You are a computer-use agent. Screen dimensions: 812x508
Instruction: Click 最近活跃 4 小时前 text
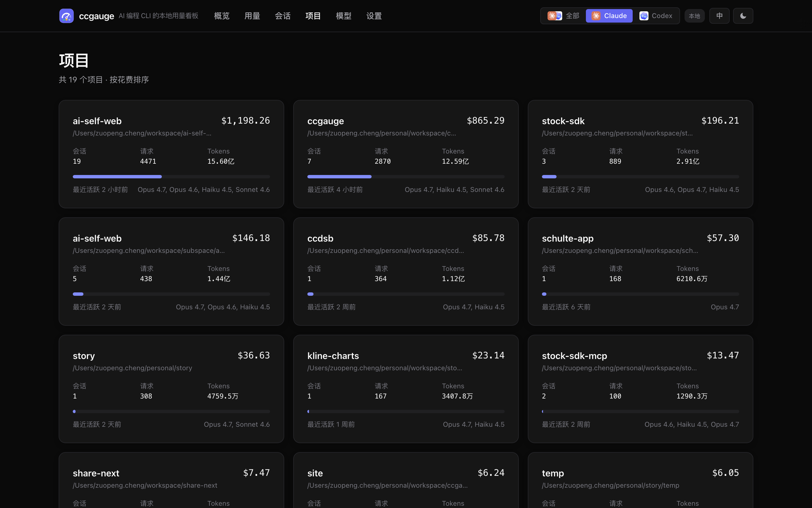335,189
